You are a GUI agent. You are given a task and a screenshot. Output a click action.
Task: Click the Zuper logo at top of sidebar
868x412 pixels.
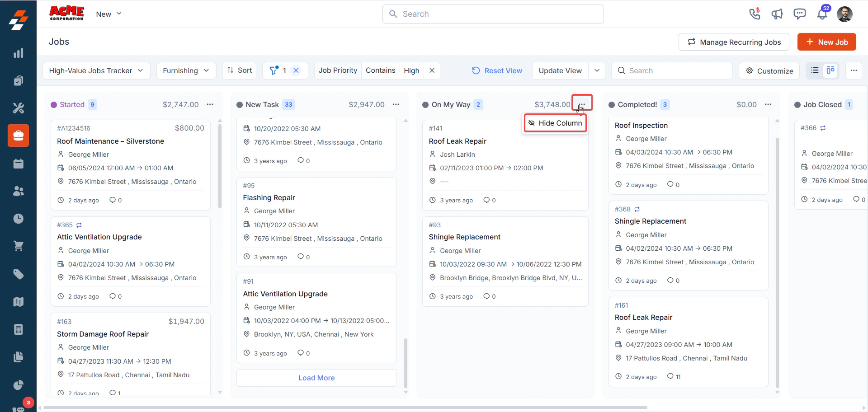click(18, 20)
